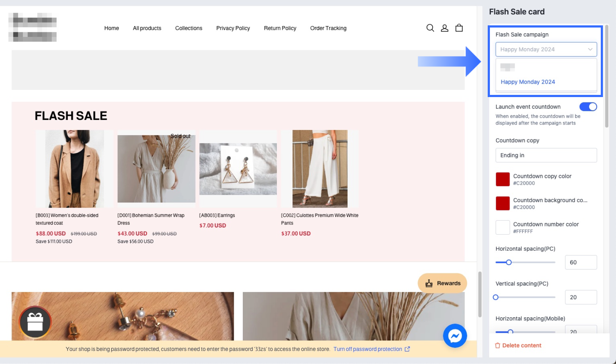
Task: Click the Flash Sale card panel title
Action: pos(517,12)
